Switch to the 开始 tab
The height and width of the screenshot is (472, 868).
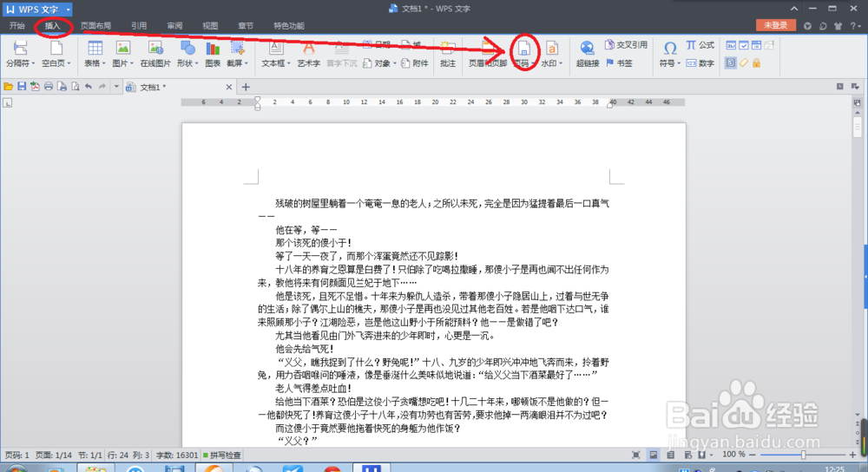[x=16, y=25]
